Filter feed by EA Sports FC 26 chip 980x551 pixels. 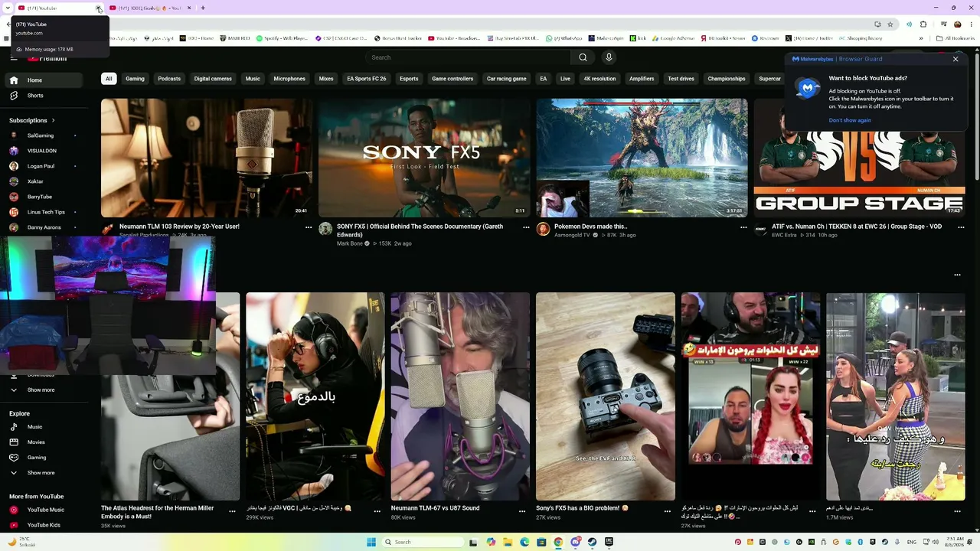(367, 79)
